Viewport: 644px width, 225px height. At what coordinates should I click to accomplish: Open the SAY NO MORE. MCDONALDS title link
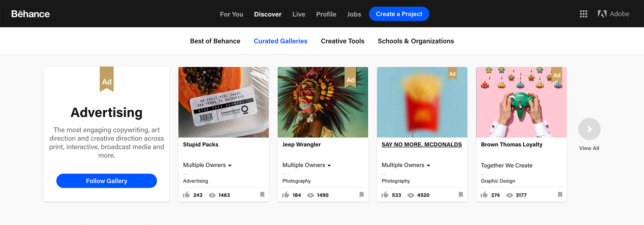click(422, 144)
